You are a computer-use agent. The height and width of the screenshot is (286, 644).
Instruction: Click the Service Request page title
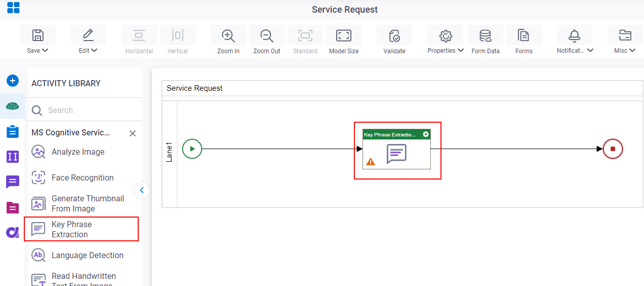pyautogui.click(x=345, y=10)
